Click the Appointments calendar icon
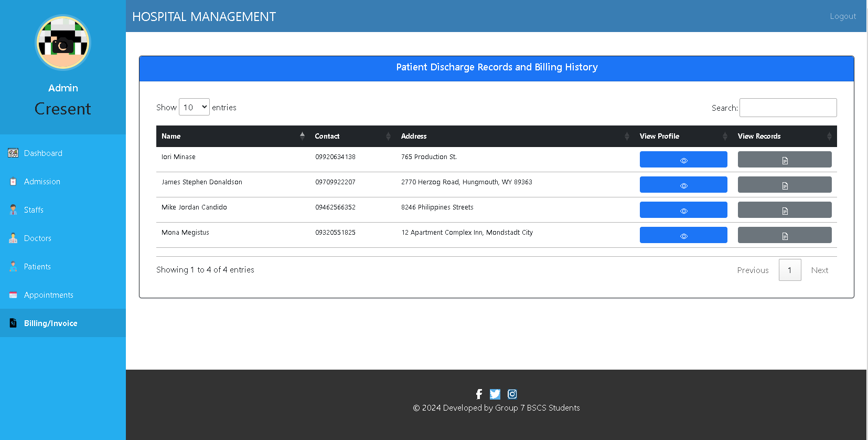Viewport: 868px width, 440px height. pyautogui.click(x=13, y=295)
